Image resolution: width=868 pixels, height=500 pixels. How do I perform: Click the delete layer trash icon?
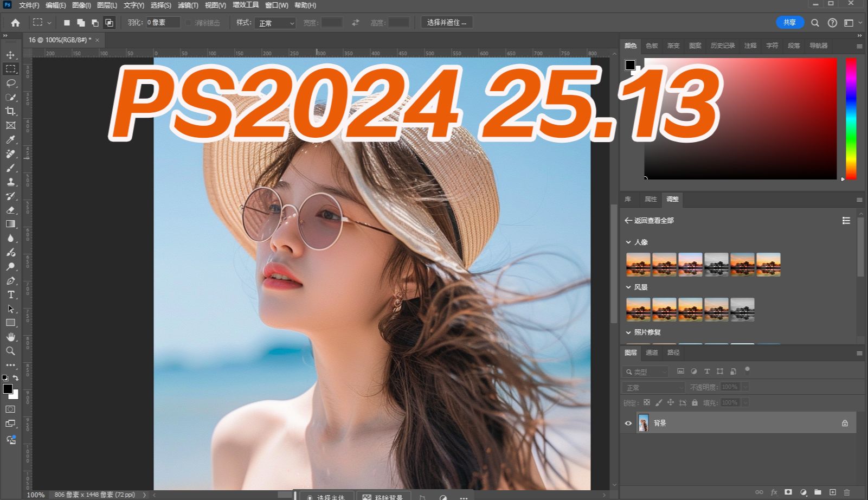(847, 492)
